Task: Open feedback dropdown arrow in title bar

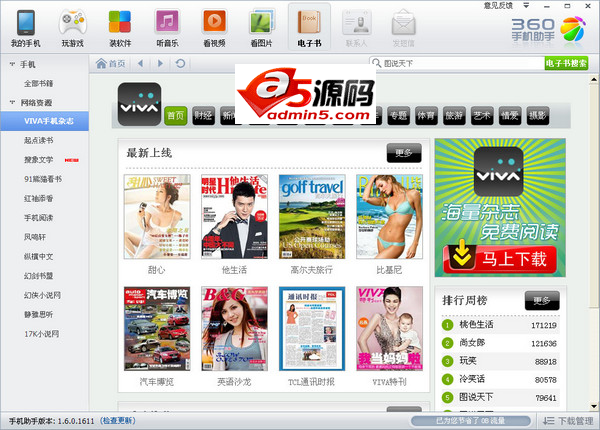Action: [x=526, y=6]
